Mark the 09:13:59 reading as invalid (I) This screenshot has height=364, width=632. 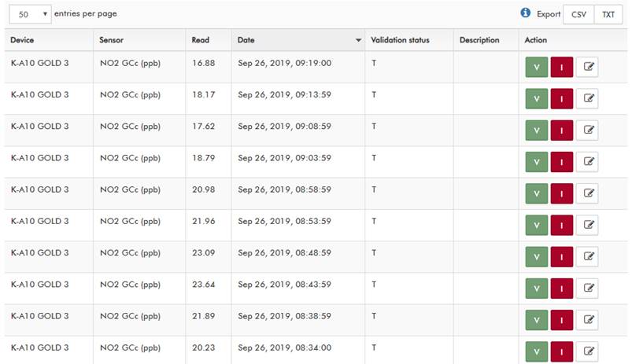pos(561,98)
